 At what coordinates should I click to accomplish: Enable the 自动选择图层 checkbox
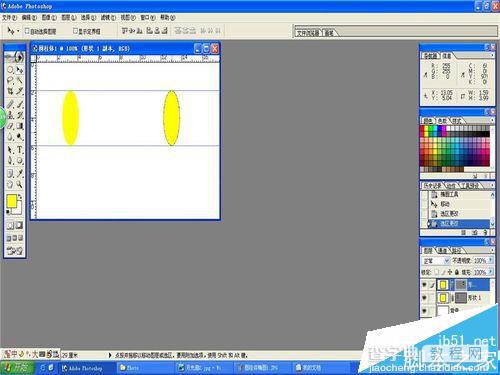tap(27, 31)
